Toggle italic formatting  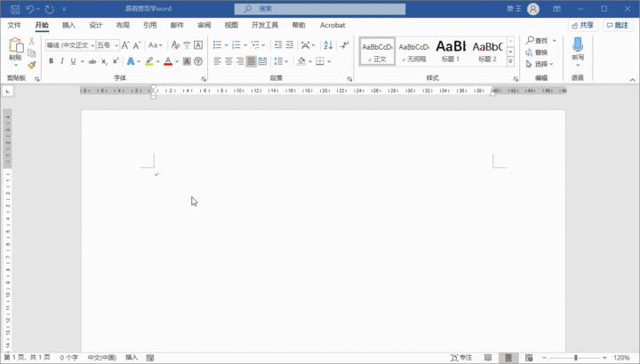(x=62, y=61)
